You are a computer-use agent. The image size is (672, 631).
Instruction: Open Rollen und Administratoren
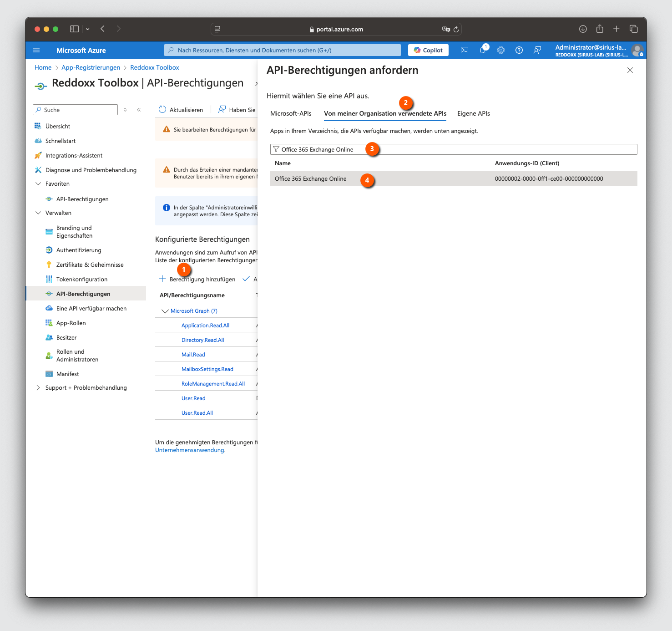[x=77, y=356]
